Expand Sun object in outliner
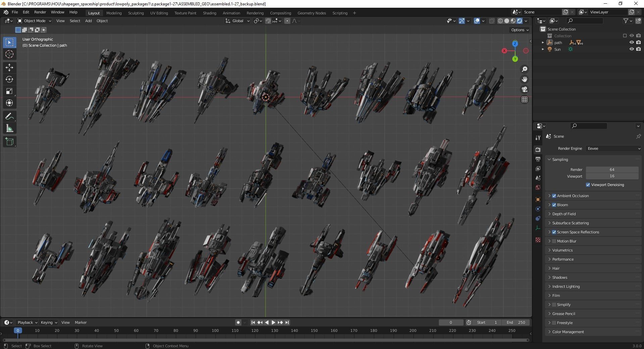The height and width of the screenshot is (349, 644). [543, 49]
